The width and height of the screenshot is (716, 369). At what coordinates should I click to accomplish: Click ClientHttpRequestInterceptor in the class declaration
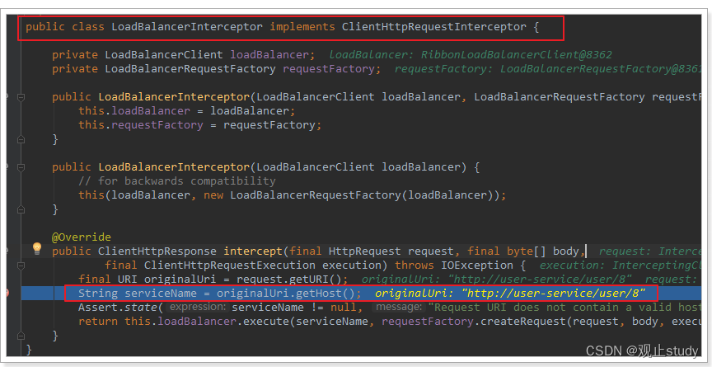pos(434,27)
